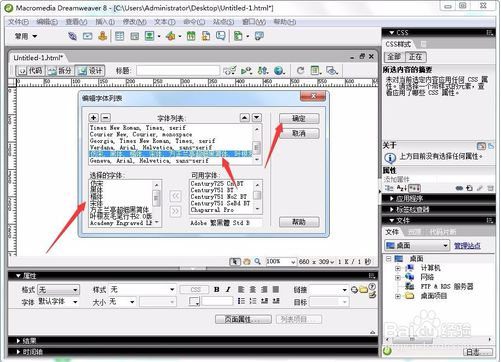Insert the Date via calendar icon
The image size is (501, 362).
(x=191, y=36)
